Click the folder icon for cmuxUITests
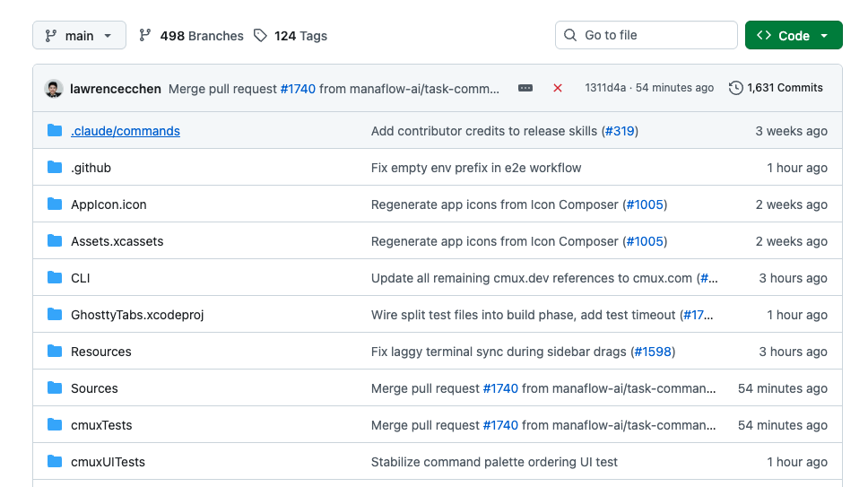The width and height of the screenshot is (868, 487). [55, 461]
